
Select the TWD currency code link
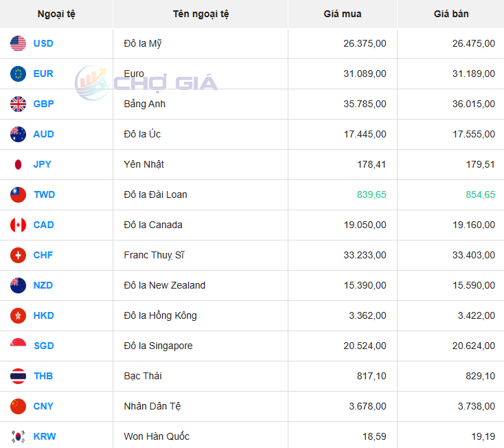click(x=44, y=194)
